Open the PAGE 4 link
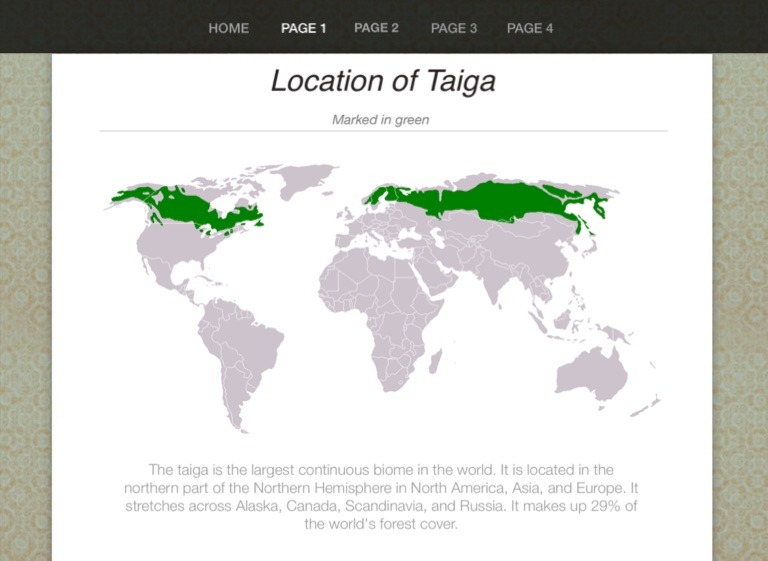The width and height of the screenshot is (768, 561). tap(529, 28)
